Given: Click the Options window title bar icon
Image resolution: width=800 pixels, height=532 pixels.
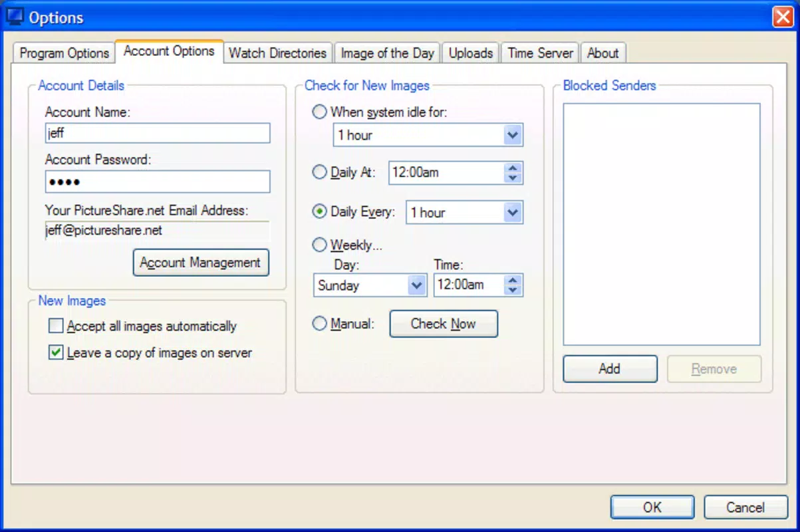Looking at the screenshot, I should pos(15,16).
